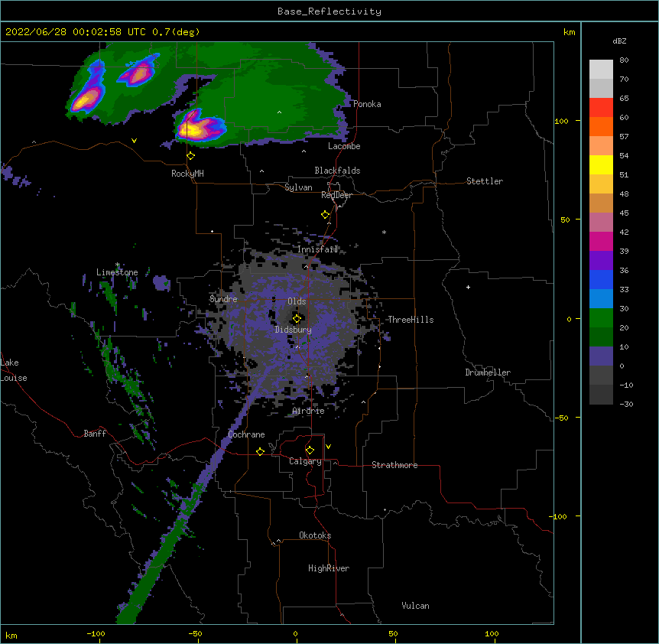659x644 pixels.
Task: Click the Blackfalds label
Action: (x=337, y=171)
